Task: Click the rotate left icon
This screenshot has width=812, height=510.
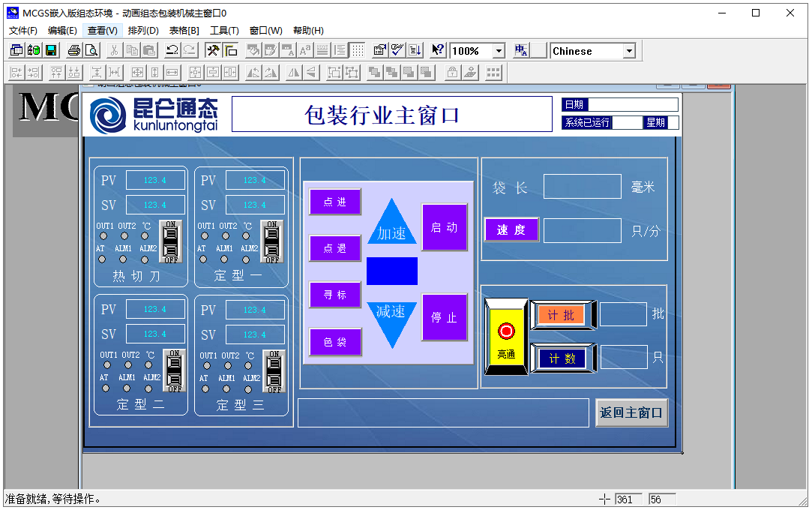Action: [253, 73]
